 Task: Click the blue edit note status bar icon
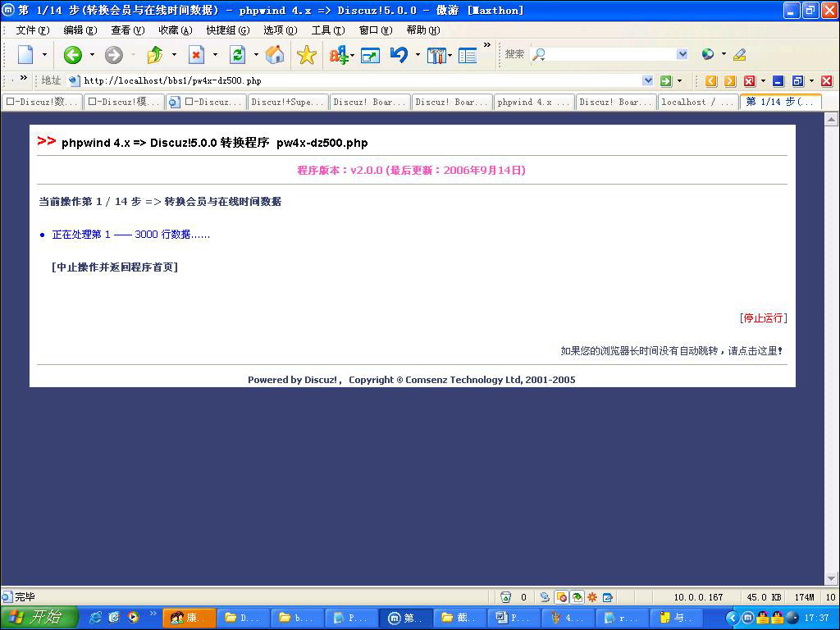[x=608, y=597]
